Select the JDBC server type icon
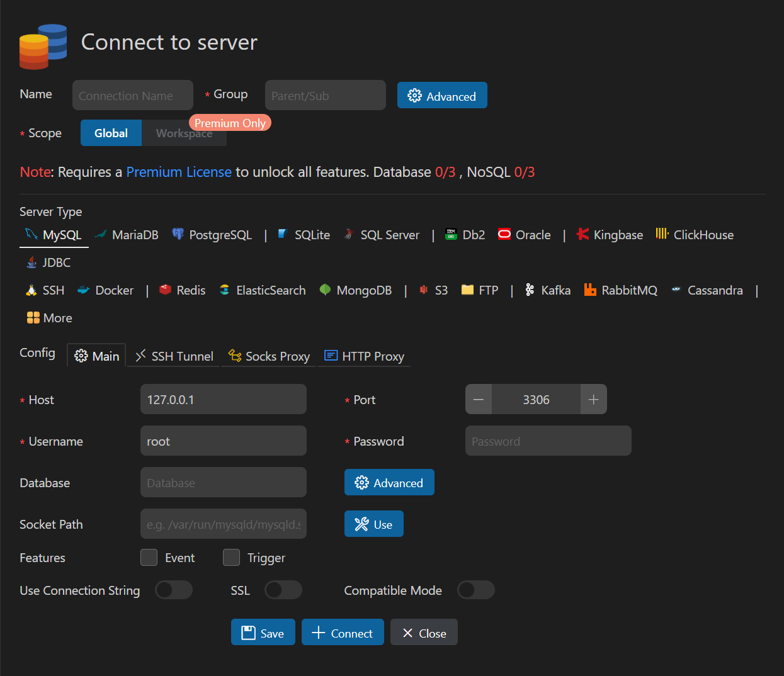Viewport: 784px width, 676px height. 31,262
